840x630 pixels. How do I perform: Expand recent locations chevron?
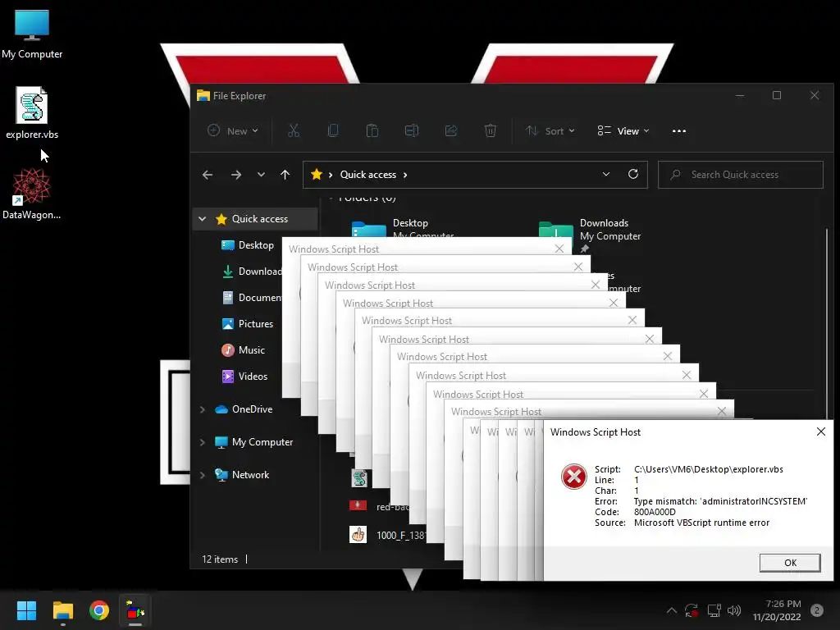click(261, 175)
